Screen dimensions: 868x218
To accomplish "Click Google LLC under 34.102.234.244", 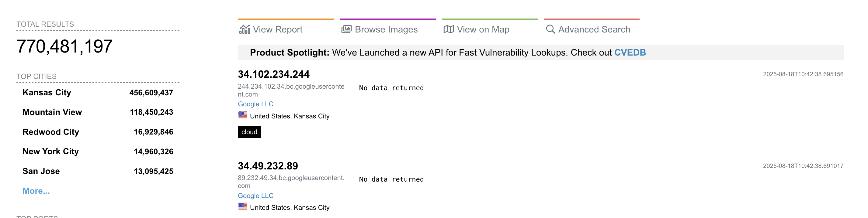I will point(255,104).
